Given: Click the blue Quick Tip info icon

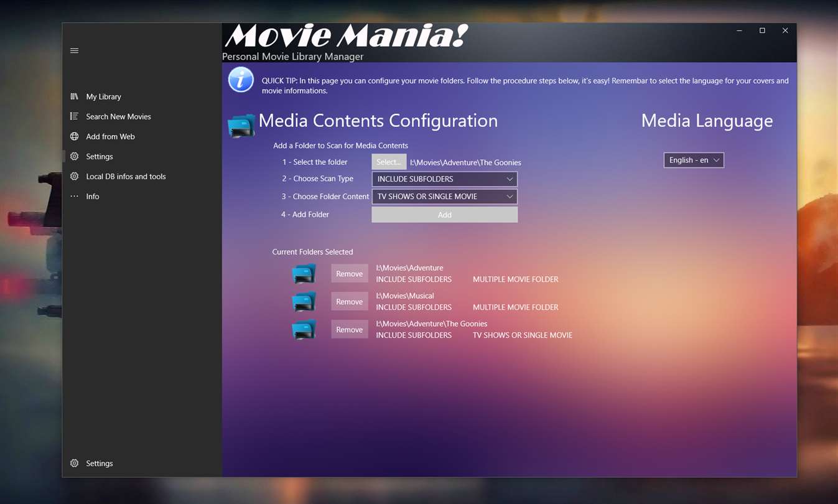Looking at the screenshot, I should click(241, 80).
